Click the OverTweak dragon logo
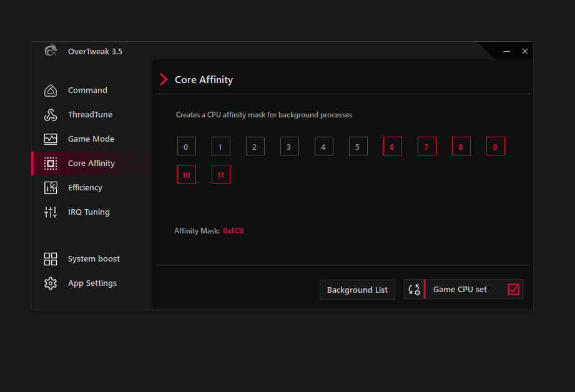 click(x=51, y=51)
